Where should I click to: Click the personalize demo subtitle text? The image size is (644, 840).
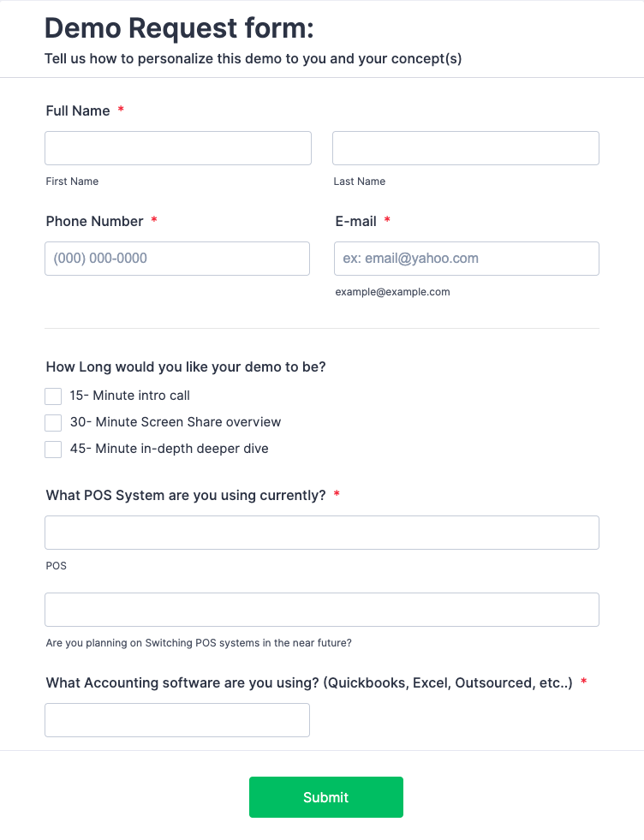253,59
